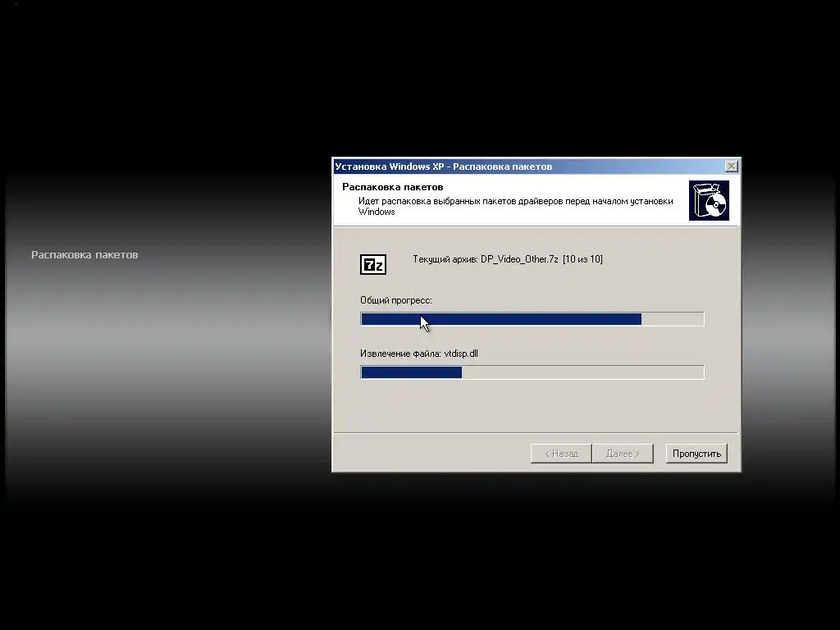
Task: Click the 'Идет распаковка выбранных пакетов' description
Action: [x=515, y=206]
